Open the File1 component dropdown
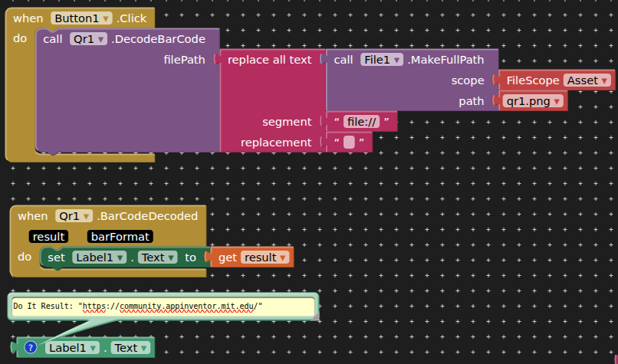Image resolution: width=618 pixels, height=364 pixels. point(381,59)
